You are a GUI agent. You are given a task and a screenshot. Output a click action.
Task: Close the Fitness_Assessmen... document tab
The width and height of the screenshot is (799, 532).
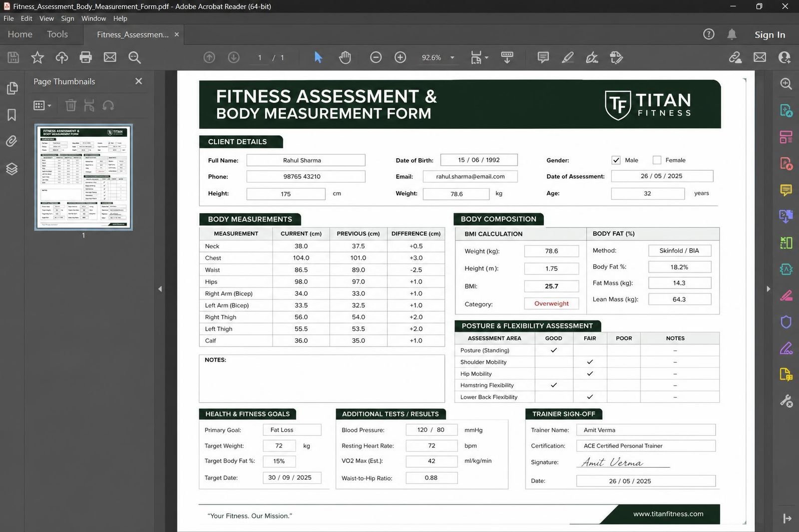[176, 34]
